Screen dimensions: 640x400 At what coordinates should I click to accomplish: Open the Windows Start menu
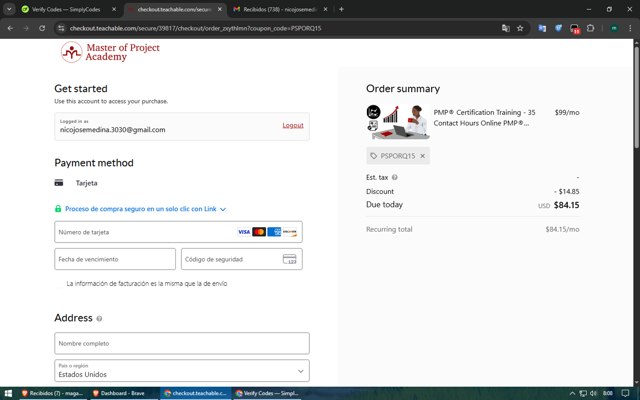[x=8, y=393]
